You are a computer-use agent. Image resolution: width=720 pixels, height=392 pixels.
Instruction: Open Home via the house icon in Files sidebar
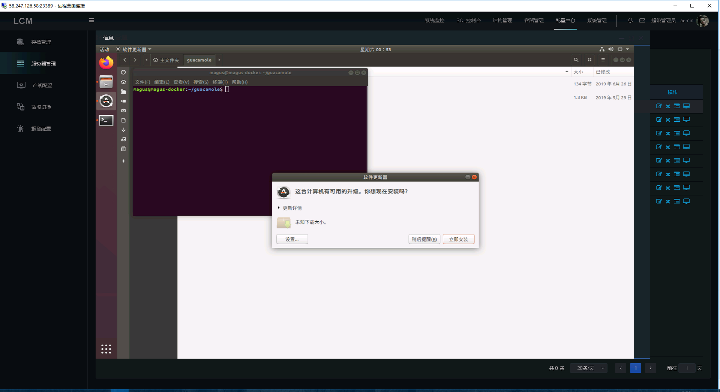(124, 82)
